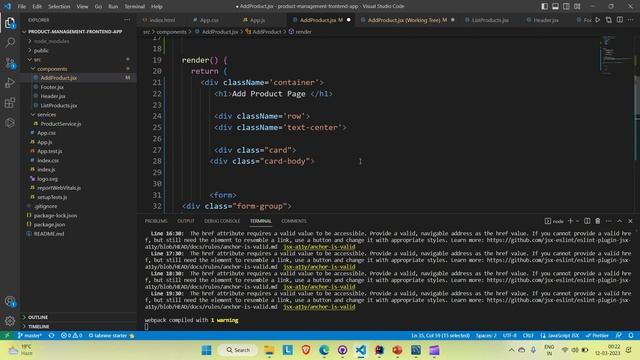Open the Edit menu
Screen dimensions: 640x360
tap(37, 6)
